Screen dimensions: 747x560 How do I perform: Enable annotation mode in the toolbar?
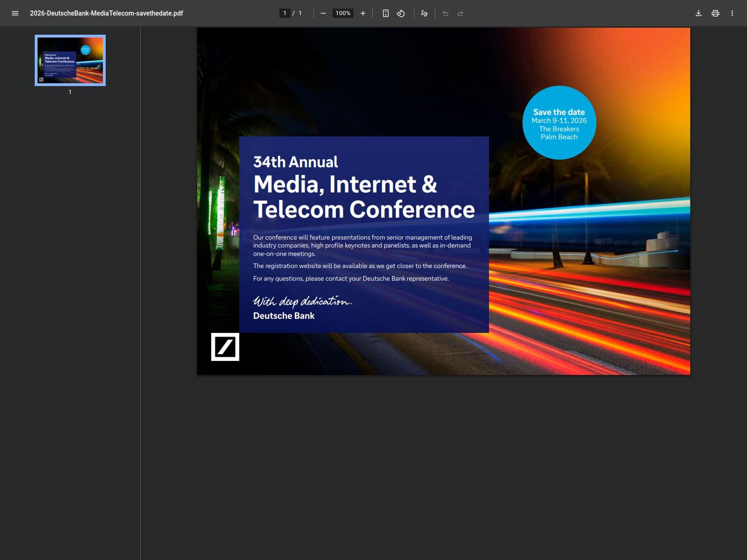[x=424, y=13]
